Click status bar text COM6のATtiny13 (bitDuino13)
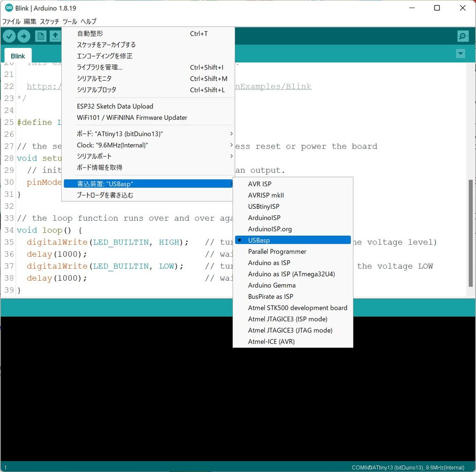This screenshot has width=476, height=472. click(x=387, y=467)
